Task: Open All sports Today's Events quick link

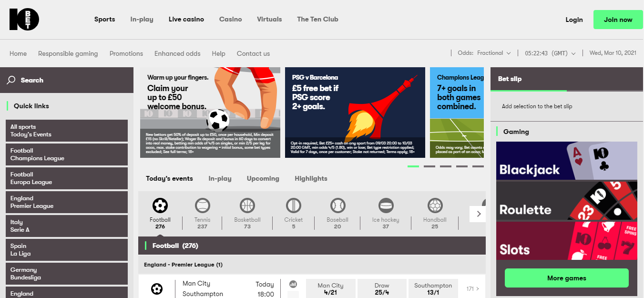Action: tap(67, 131)
